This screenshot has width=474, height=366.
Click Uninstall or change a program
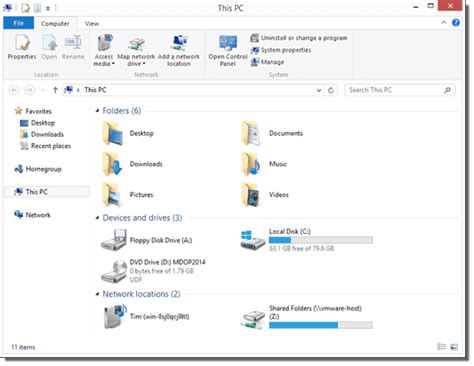tap(299, 38)
